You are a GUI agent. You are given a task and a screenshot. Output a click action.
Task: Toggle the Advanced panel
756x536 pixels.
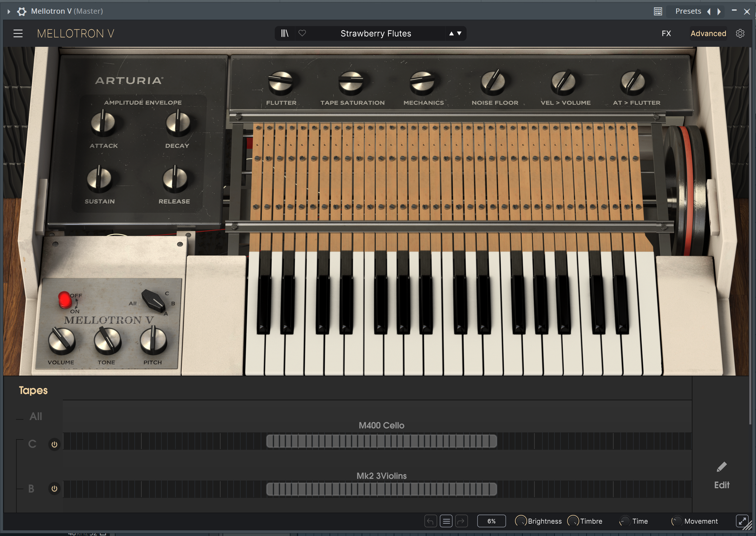point(708,33)
